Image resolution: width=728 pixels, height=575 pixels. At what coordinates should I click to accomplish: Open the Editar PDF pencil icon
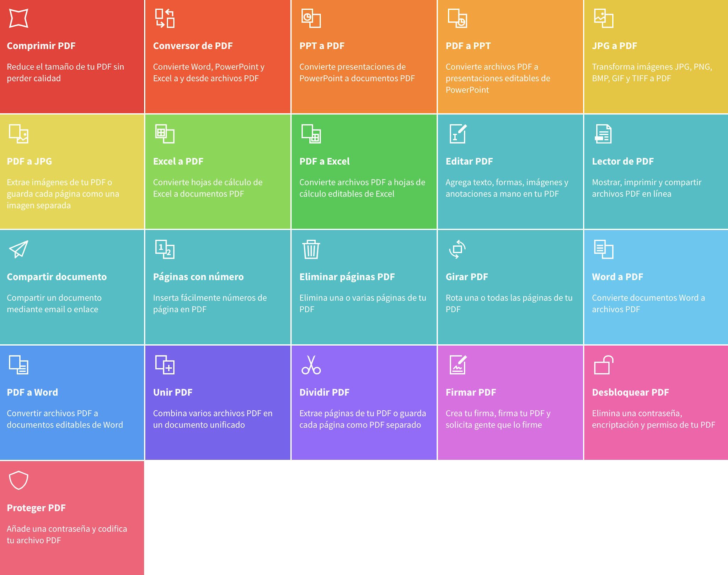(x=457, y=134)
